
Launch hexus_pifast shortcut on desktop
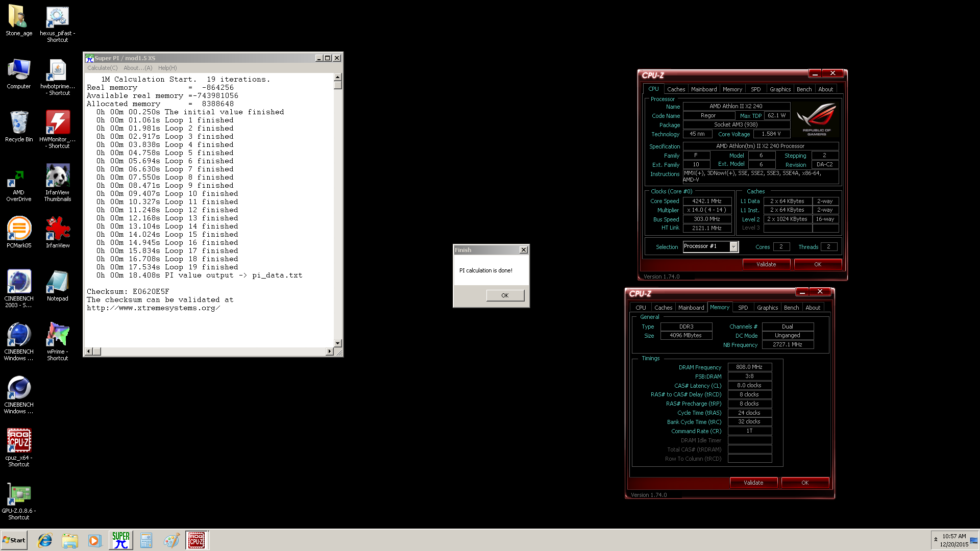click(57, 23)
